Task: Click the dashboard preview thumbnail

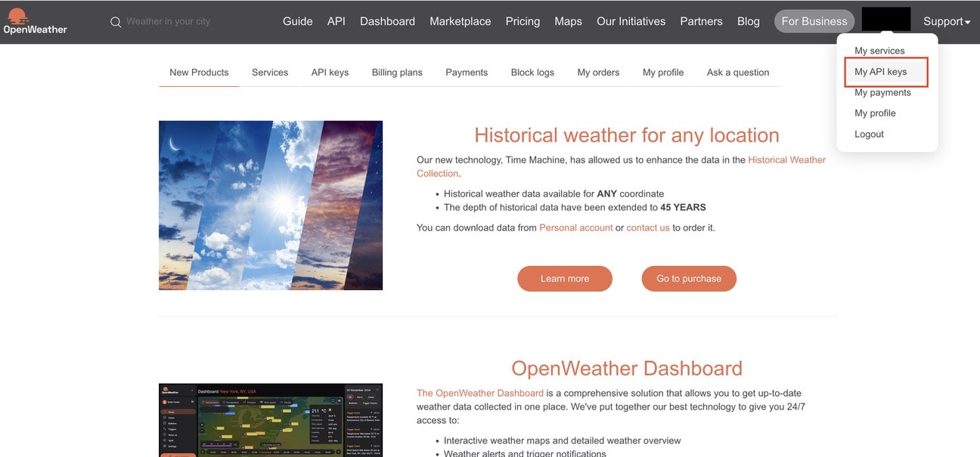Action: [271, 420]
